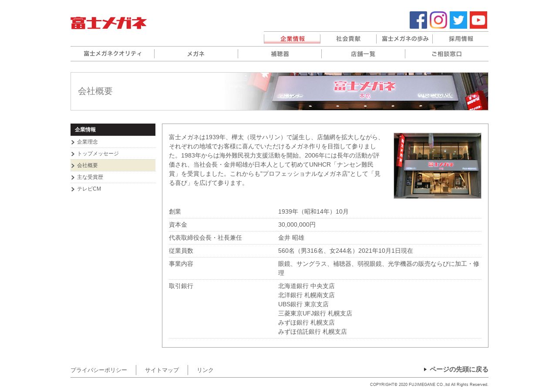The image size is (559, 392).
Task: Click the 企業情報 sidebar header
Action: tap(113, 130)
